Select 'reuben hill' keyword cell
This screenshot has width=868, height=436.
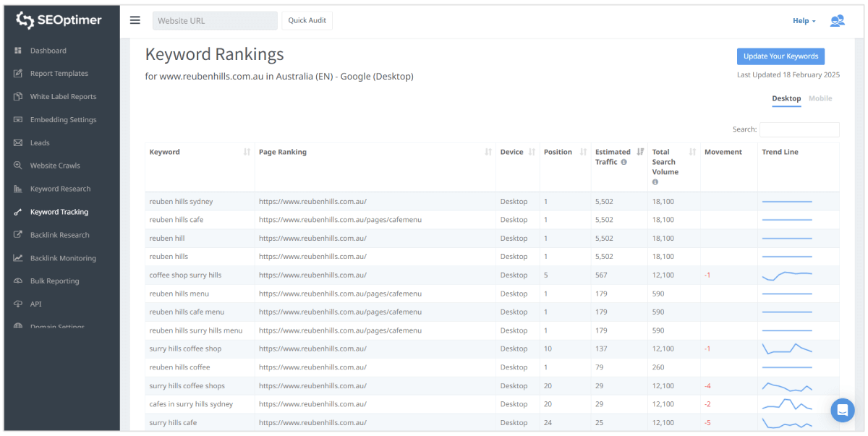click(167, 238)
